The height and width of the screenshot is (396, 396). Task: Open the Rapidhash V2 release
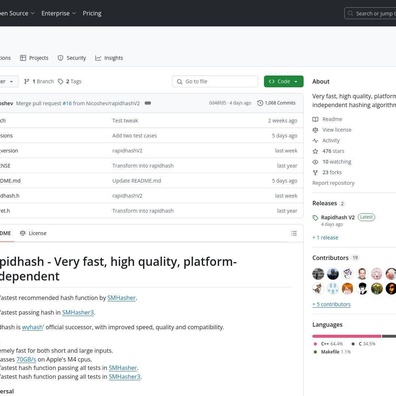coord(338,217)
